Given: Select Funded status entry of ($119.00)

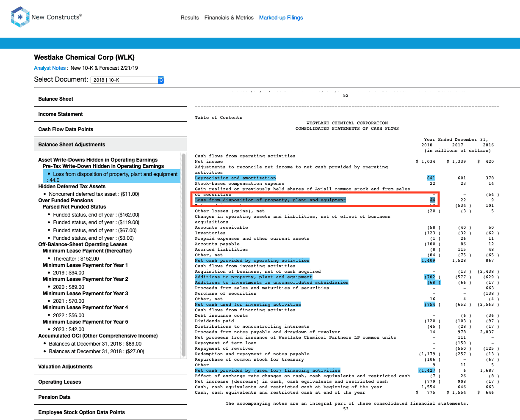Looking at the screenshot, I should pos(96,222).
